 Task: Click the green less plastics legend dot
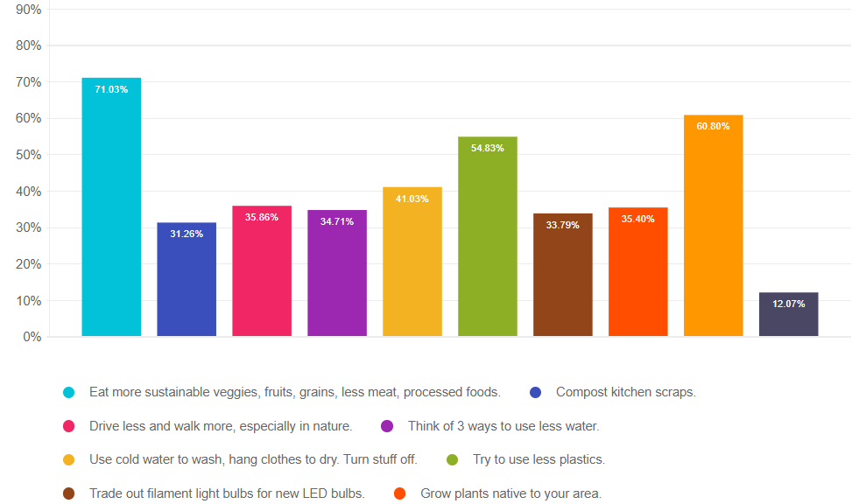(x=453, y=459)
